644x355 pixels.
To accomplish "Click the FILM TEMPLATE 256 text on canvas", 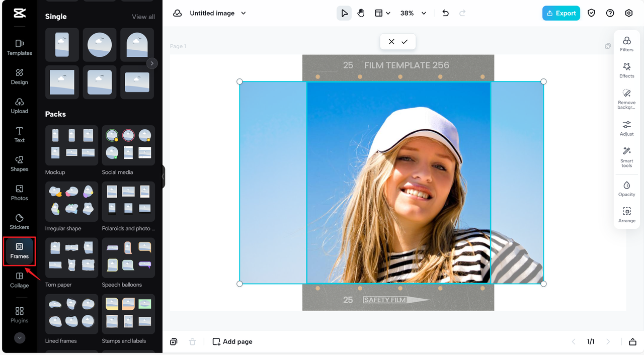I will click(x=407, y=65).
